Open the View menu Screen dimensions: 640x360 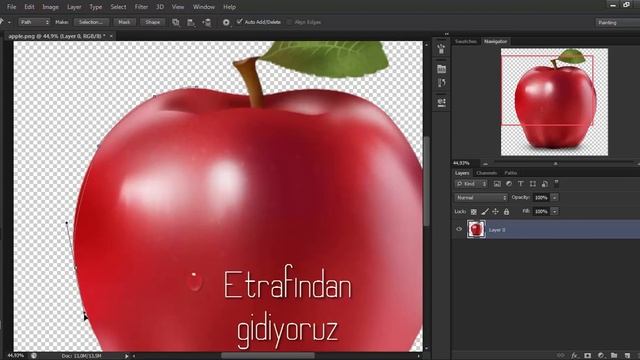[x=178, y=7]
